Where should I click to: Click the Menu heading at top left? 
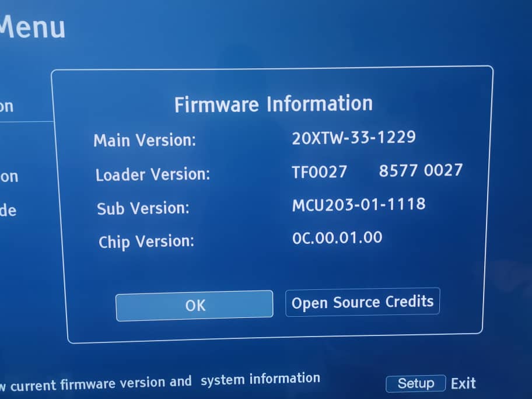coord(32,26)
